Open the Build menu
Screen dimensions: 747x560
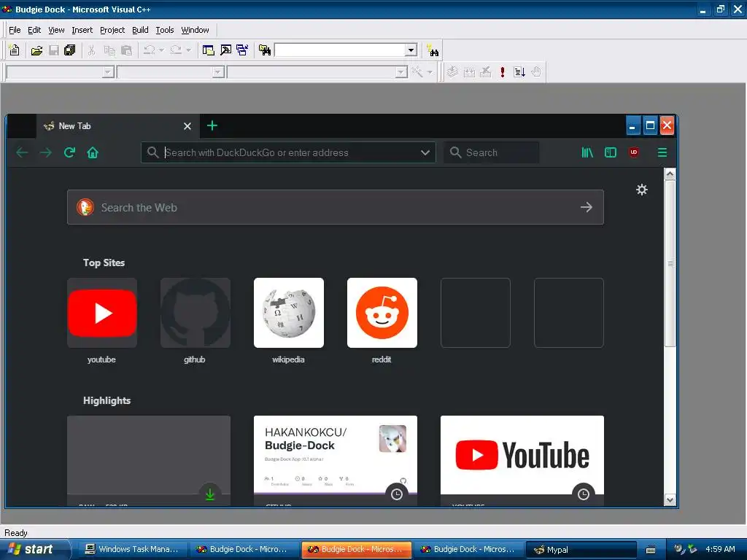coord(140,30)
